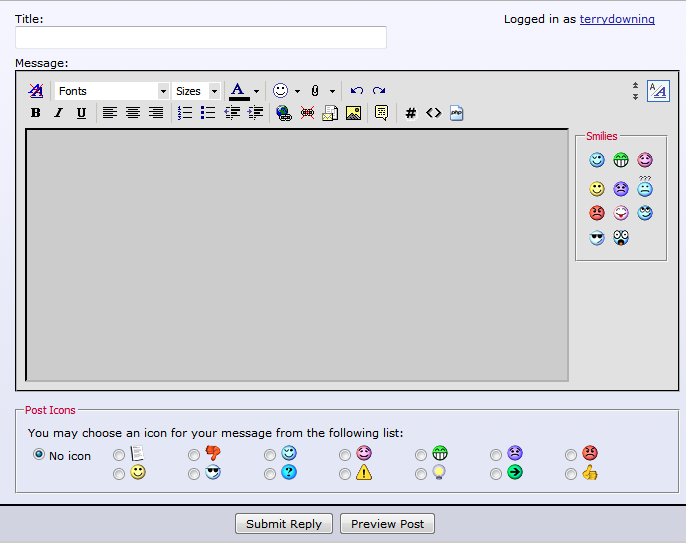Increase indent of text
686x547 pixels.
click(255, 113)
